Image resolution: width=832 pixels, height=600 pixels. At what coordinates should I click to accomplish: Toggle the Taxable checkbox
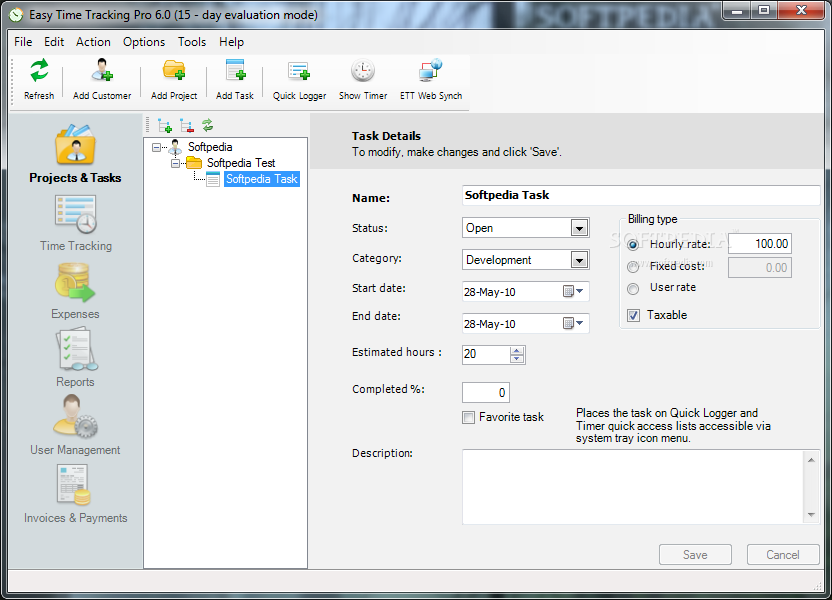634,316
